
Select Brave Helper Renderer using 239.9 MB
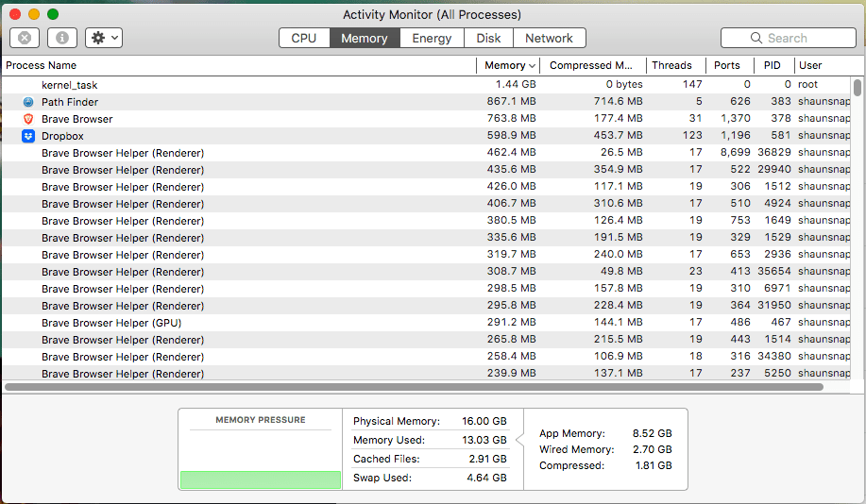[426, 373]
